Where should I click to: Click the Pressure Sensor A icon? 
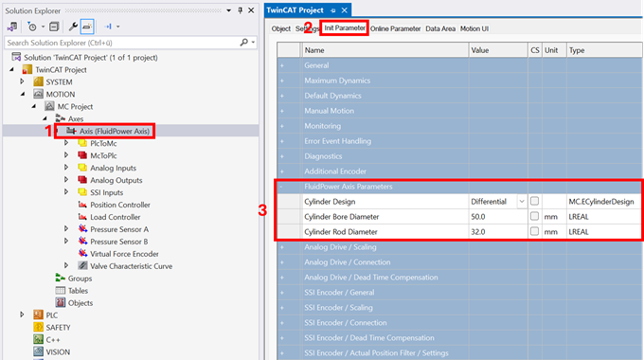coord(82,229)
